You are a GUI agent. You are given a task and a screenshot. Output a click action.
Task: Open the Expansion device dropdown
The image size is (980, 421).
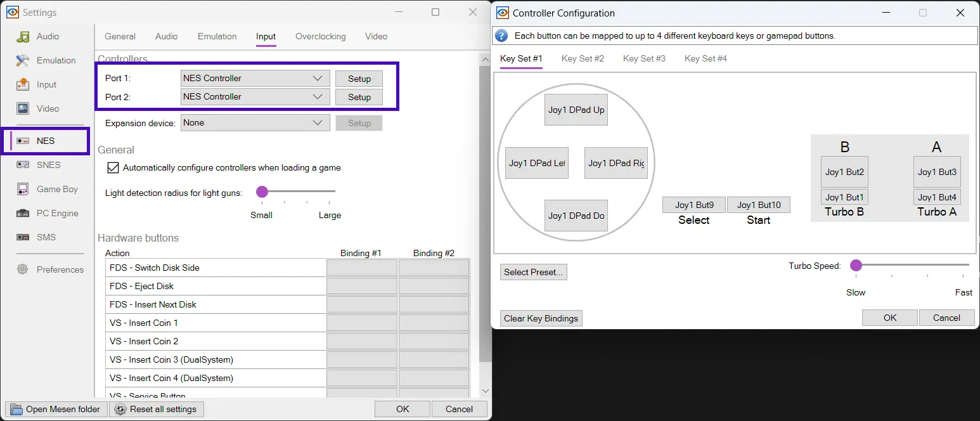pyautogui.click(x=255, y=123)
